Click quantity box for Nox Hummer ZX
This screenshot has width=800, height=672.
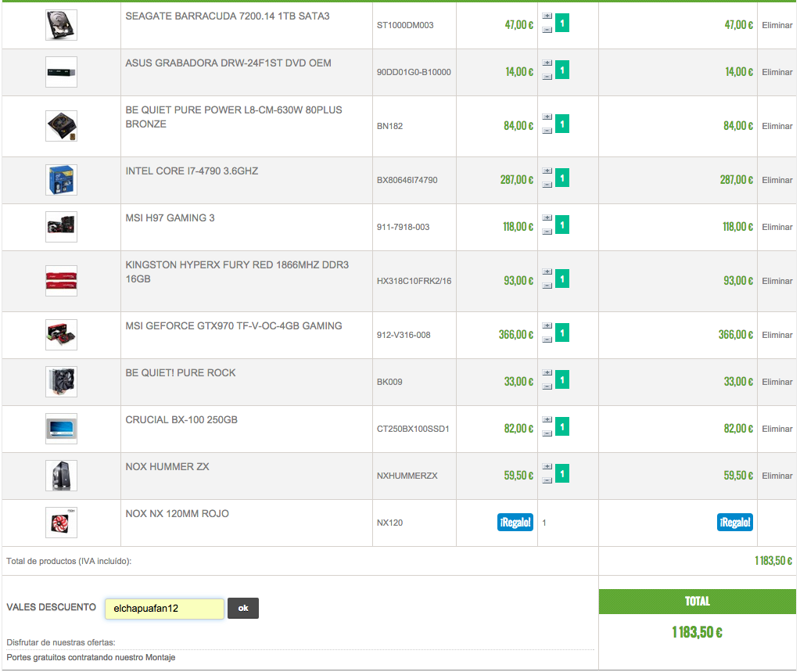coord(562,474)
